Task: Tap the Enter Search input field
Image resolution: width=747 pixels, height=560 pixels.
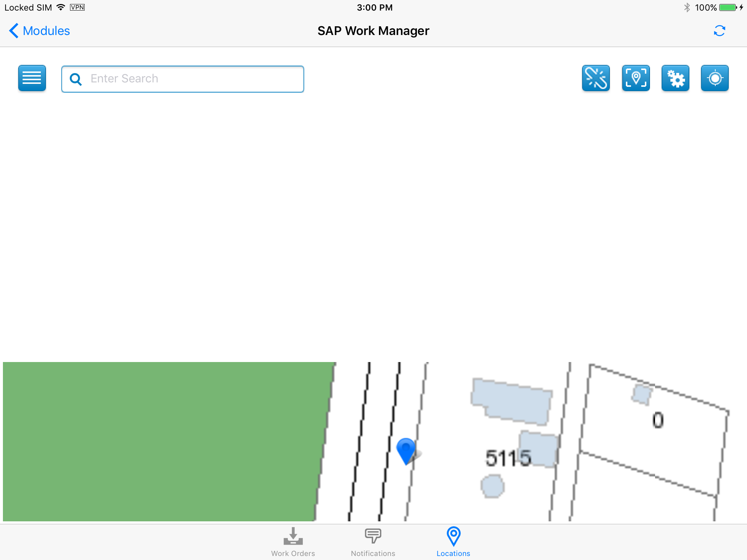Action: (x=182, y=78)
